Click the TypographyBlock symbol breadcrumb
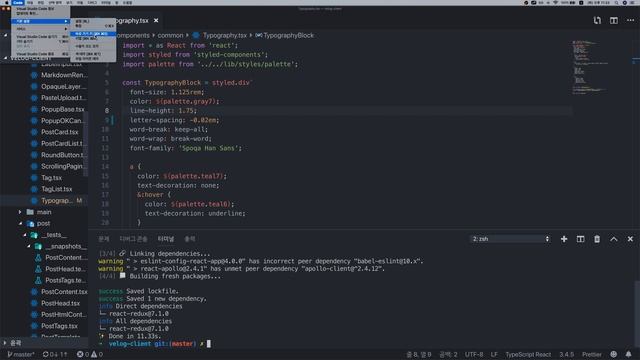 [x=288, y=36]
